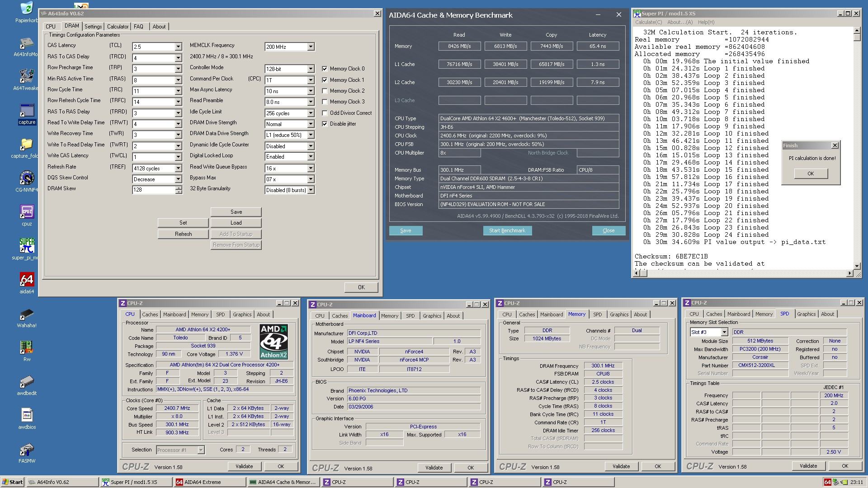Open the MEMCLK Frequency dropdown
The width and height of the screenshot is (868, 488).
click(x=311, y=47)
